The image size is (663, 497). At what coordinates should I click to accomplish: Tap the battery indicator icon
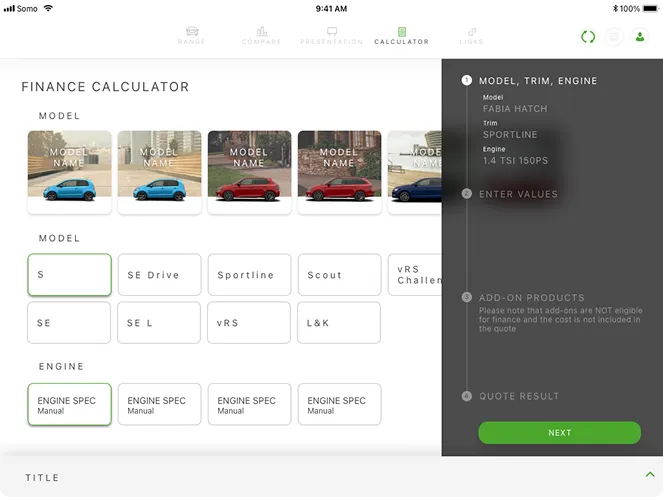[651, 8]
